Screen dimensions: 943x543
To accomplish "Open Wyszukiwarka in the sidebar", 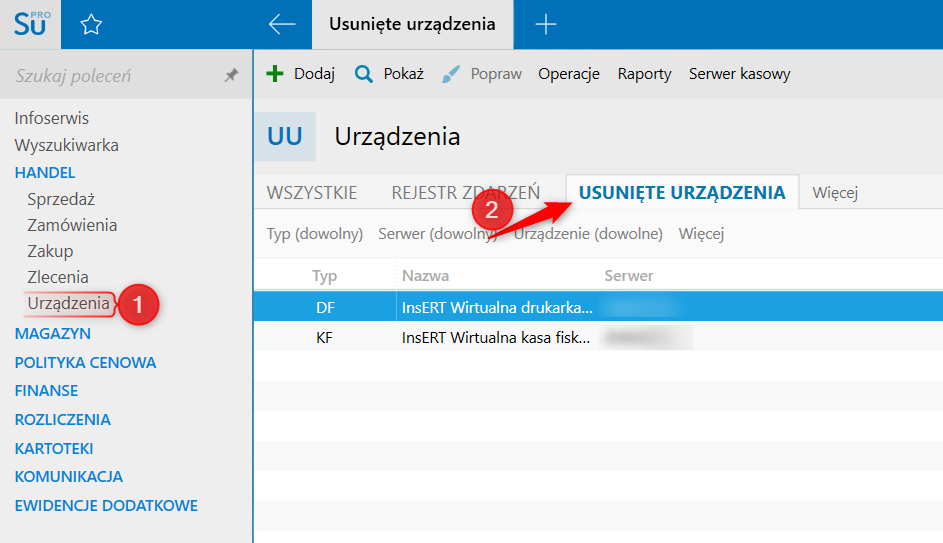I will pyautogui.click(x=67, y=145).
